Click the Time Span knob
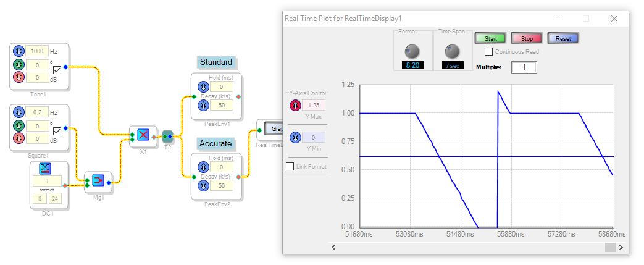 point(452,51)
